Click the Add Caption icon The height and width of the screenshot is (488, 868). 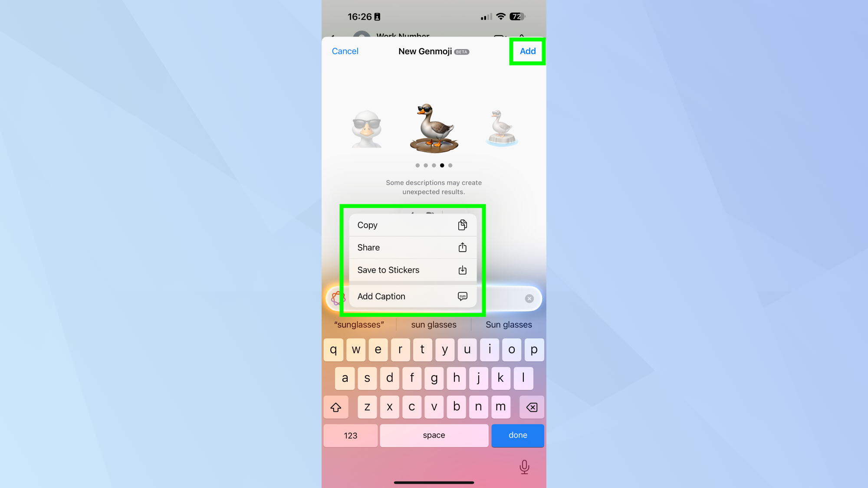point(463,296)
